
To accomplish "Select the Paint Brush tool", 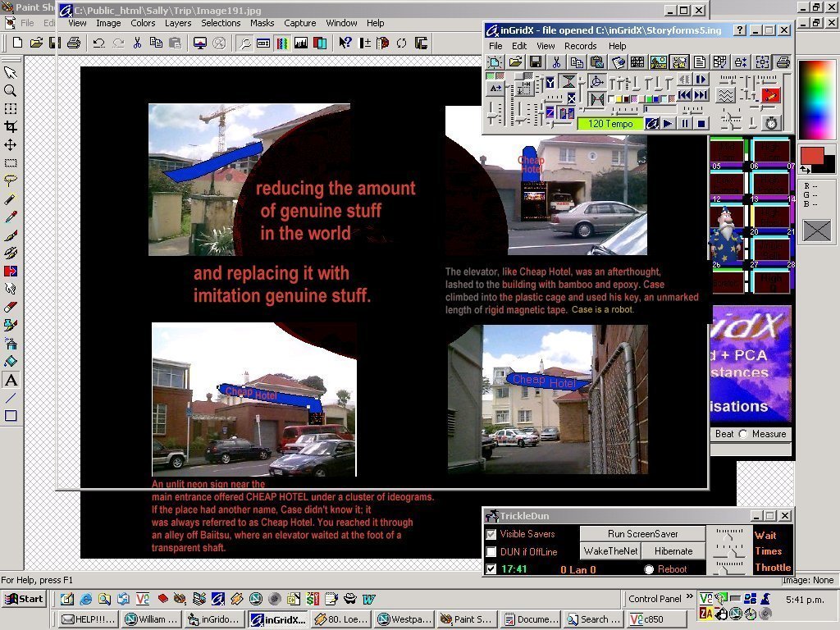I will [x=10, y=235].
